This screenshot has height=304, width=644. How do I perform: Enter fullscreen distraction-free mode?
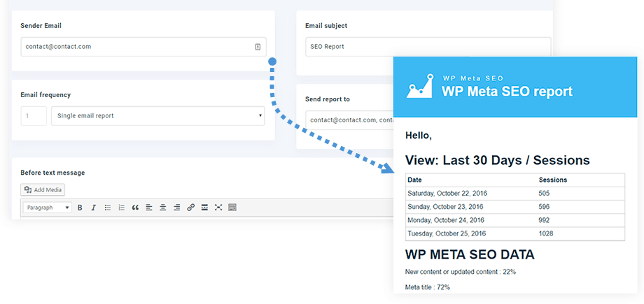[218, 208]
